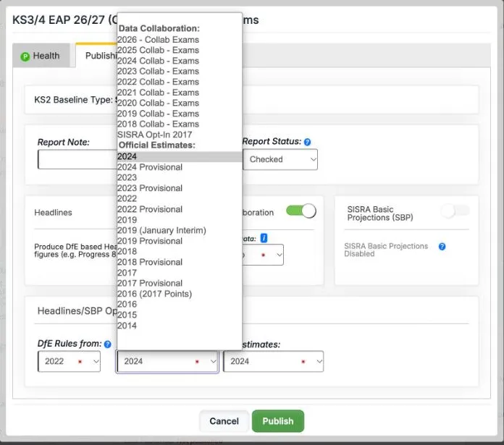Pick 2017 Provisional estimate
Screen dimensions: 504x445
point(180,283)
